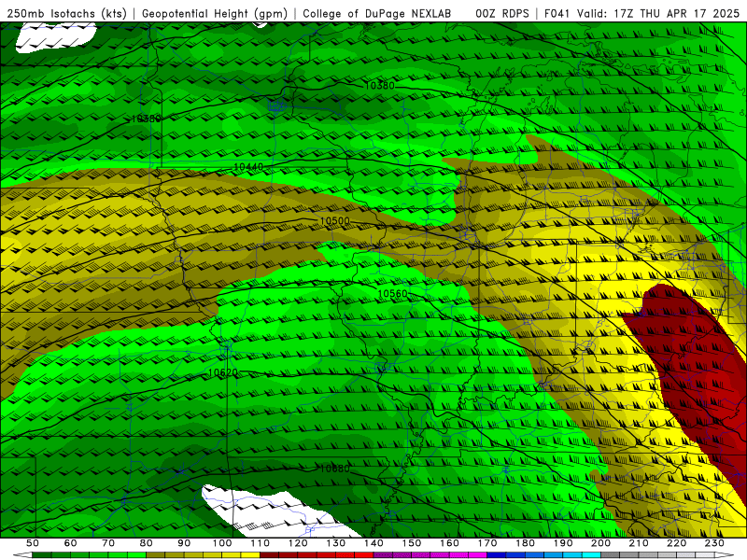The height and width of the screenshot is (560, 747).
Task: Click the 60 tick label on colorbar
Action: click(x=70, y=543)
